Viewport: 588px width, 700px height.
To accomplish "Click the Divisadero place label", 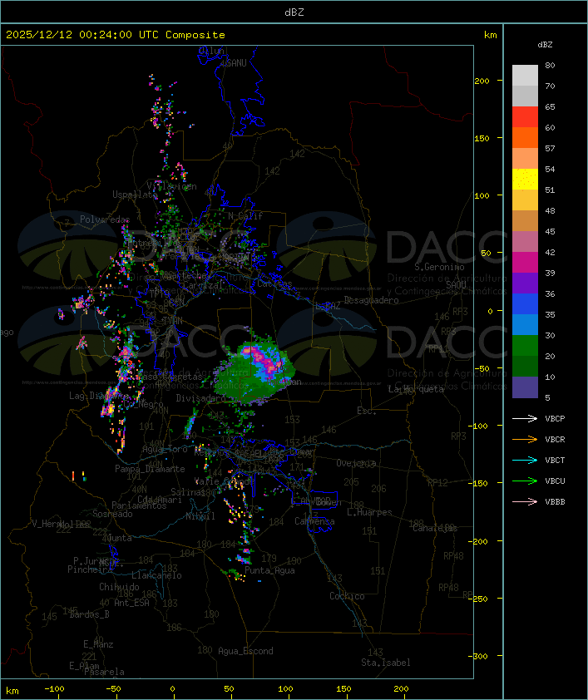I will pyautogui.click(x=201, y=398).
